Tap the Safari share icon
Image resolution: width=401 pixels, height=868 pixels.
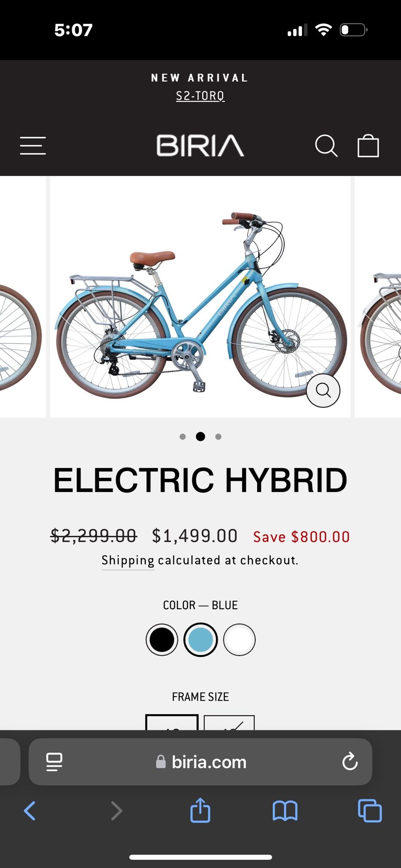[200, 811]
